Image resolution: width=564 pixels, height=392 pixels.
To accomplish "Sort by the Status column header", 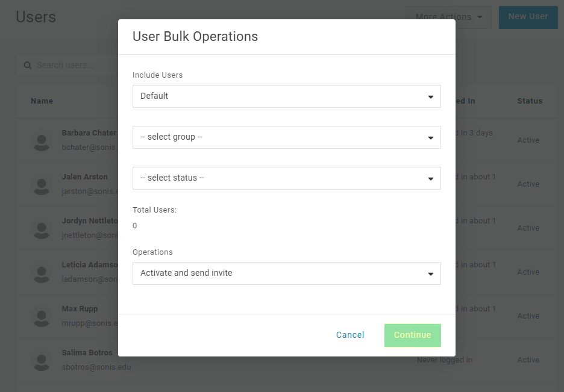I will [x=530, y=101].
